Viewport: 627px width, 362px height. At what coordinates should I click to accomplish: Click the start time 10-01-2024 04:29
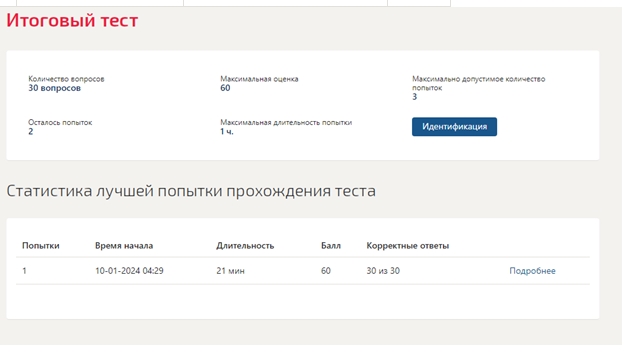pos(129,271)
